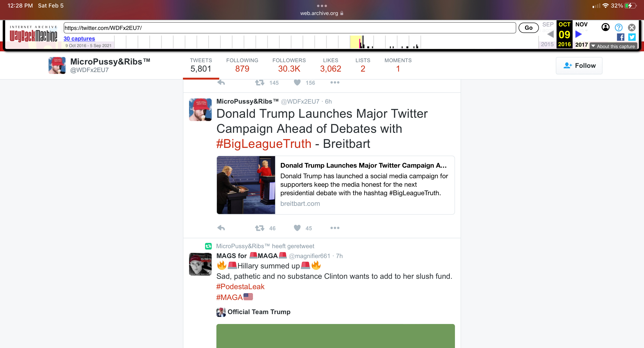644x348 pixels.
Task: Open the card title 'Donald Trump Launches Major Twitter Campaign A...'
Action: (x=363, y=166)
